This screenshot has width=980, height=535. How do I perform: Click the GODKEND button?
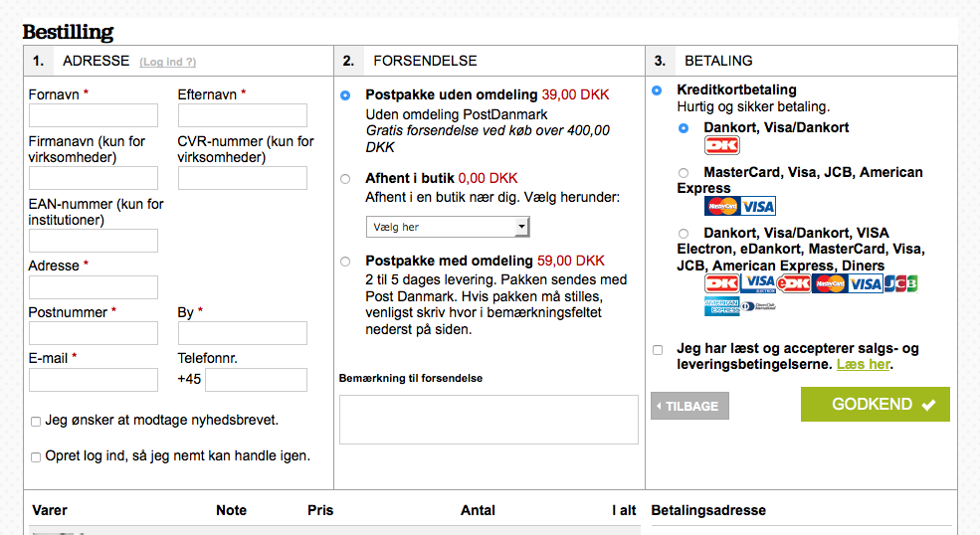875,405
